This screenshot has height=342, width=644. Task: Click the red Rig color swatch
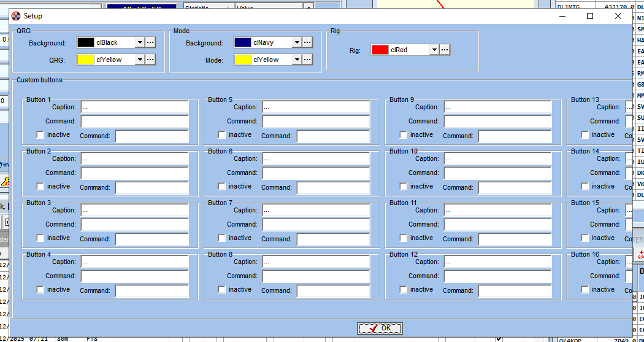380,50
